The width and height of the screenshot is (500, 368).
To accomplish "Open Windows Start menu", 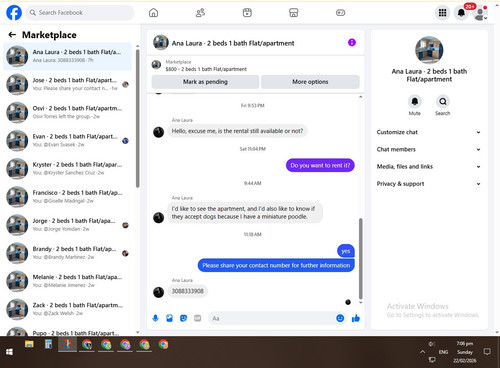I will [9, 352].
